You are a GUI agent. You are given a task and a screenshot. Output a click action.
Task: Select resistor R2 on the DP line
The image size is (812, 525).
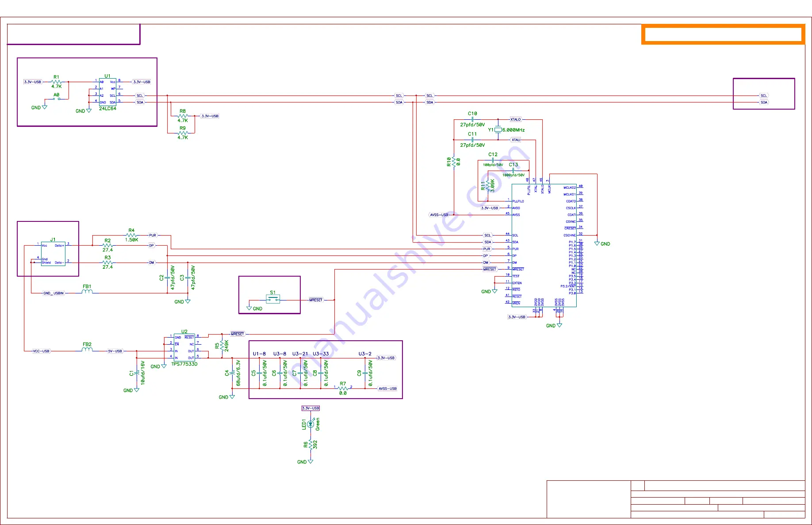[x=107, y=245]
